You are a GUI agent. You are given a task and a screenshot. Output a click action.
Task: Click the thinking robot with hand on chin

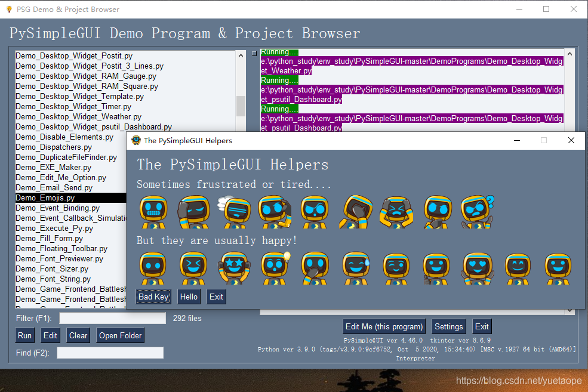(437, 212)
